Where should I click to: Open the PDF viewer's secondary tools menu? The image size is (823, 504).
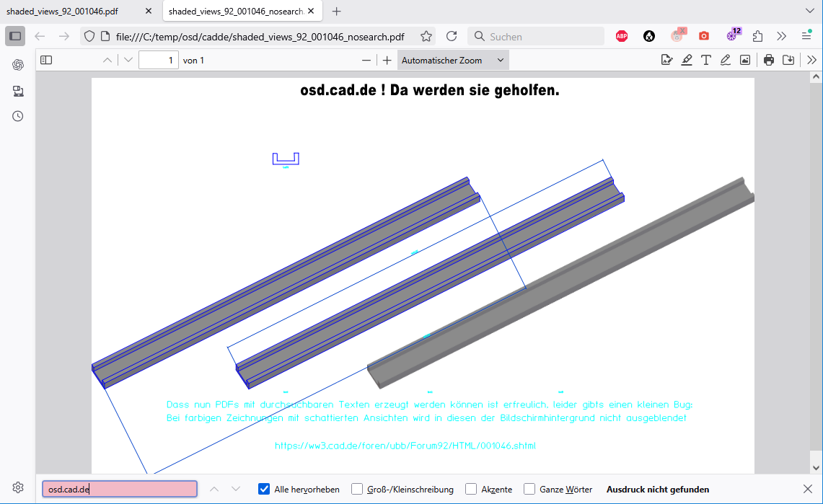(812, 61)
